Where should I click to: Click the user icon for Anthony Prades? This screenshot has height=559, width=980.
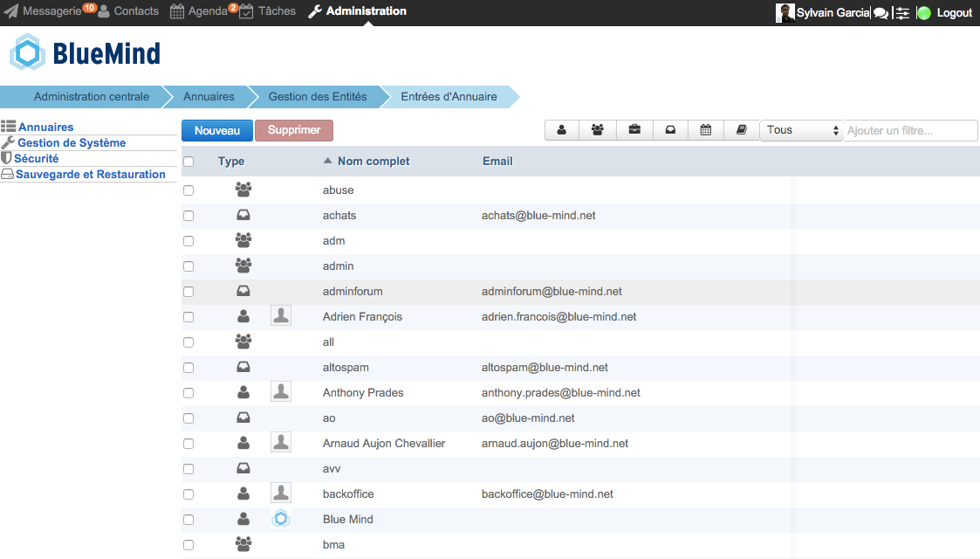pyautogui.click(x=243, y=392)
